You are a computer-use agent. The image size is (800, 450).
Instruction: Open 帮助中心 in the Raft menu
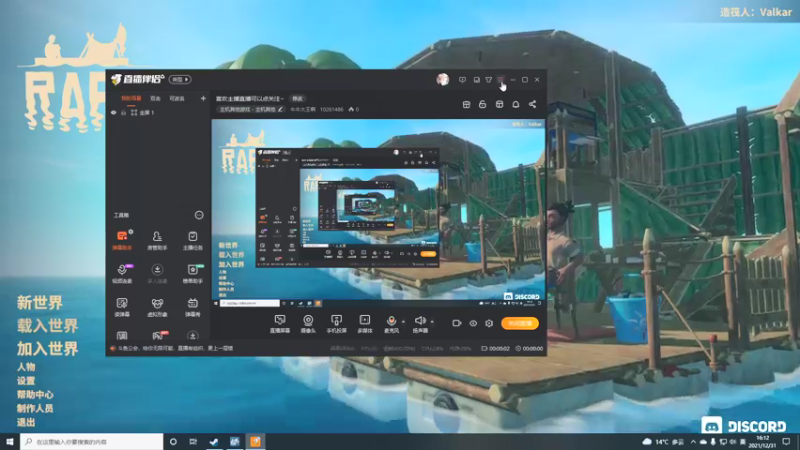point(35,394)
